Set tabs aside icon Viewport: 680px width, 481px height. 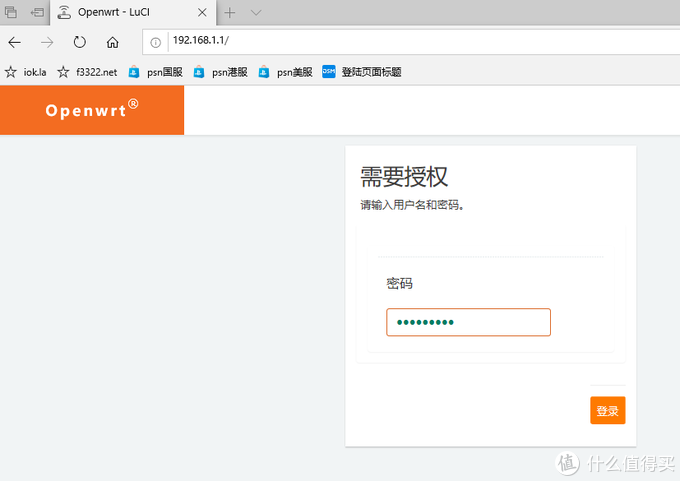(x=37, y=12)
